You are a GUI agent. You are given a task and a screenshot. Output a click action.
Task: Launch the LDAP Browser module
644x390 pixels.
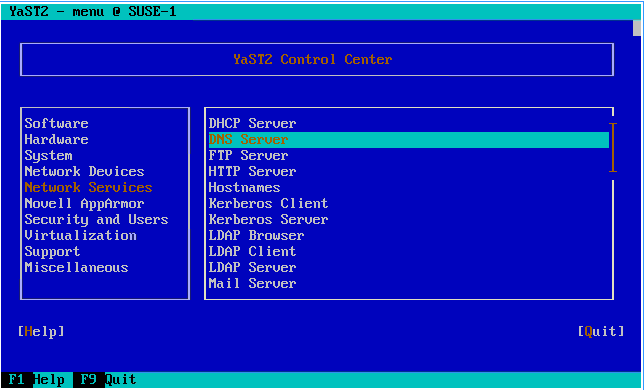256,236
